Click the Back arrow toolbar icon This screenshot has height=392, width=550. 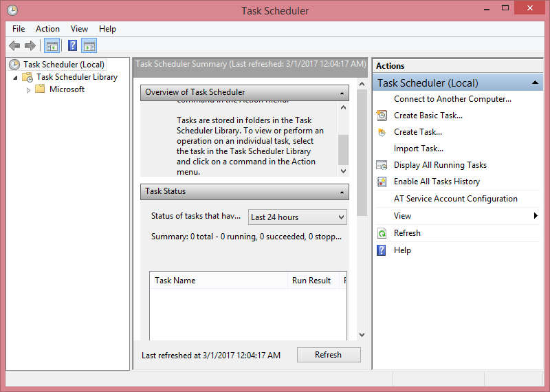[14, 45]
